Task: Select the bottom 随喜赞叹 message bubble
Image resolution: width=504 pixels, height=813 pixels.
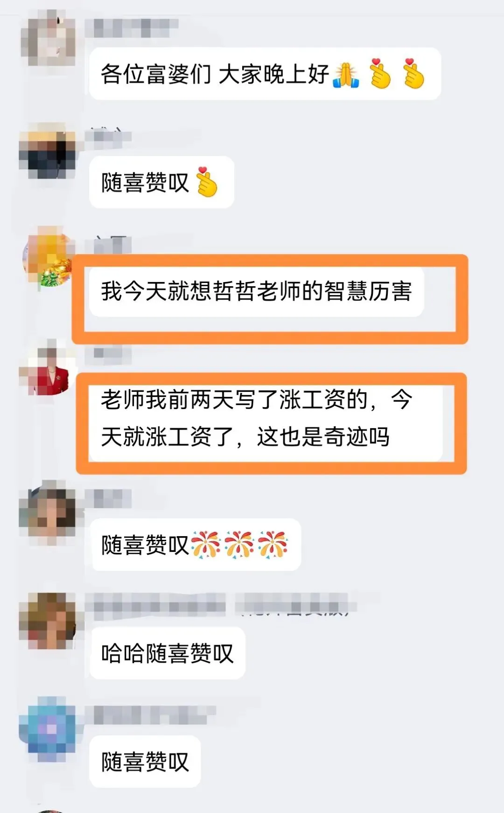Action: (145, 761)
